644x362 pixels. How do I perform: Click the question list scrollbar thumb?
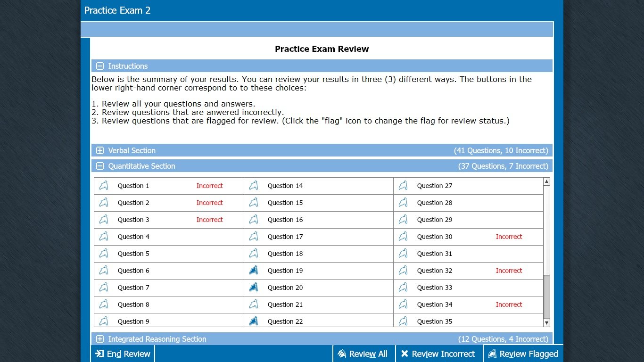coord(547,297)
